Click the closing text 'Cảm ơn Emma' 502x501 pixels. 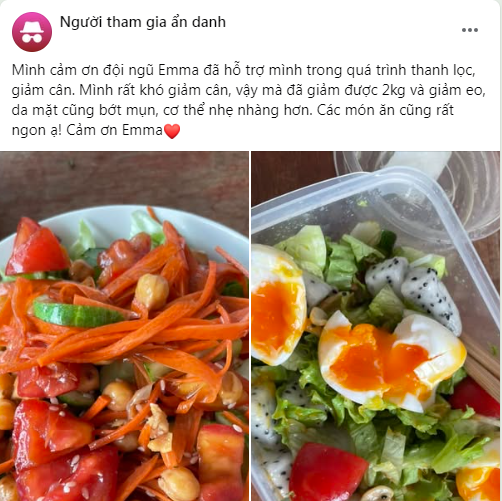pyautogui.click(x=114, y=130)
